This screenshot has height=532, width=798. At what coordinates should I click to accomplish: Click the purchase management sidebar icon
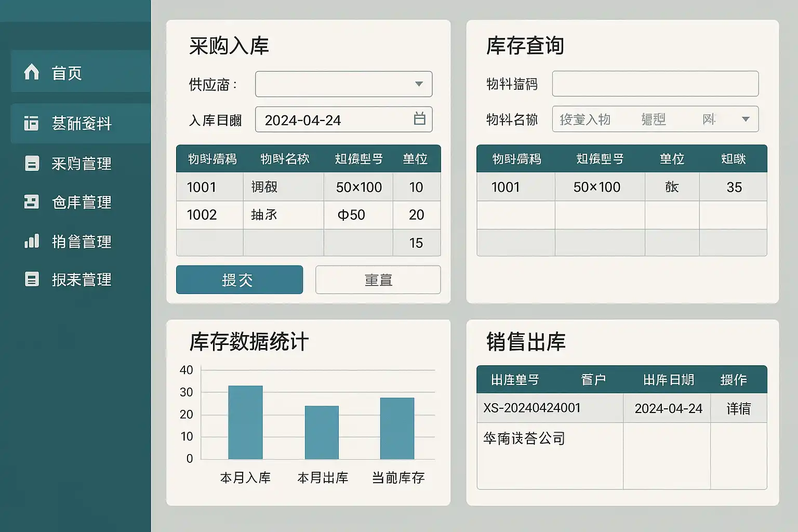pos(32,163)
